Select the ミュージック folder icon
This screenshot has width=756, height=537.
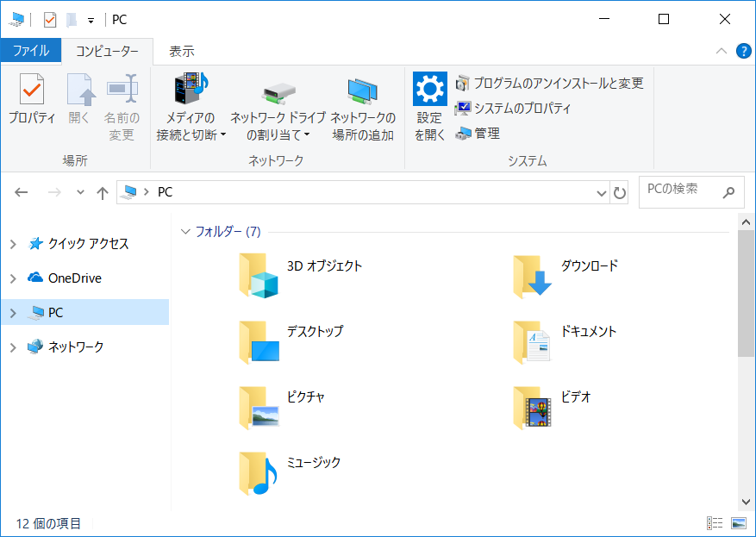pyautogui.click(x=259, y=472)
